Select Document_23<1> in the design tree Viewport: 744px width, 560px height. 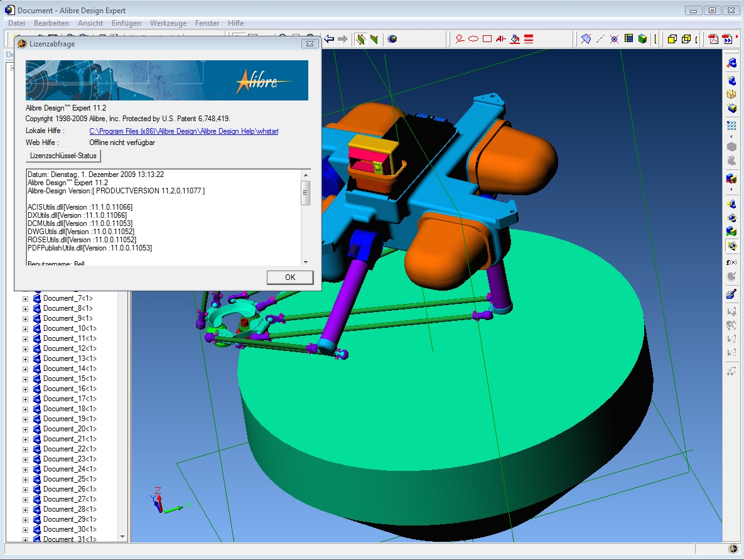[70, 460]
